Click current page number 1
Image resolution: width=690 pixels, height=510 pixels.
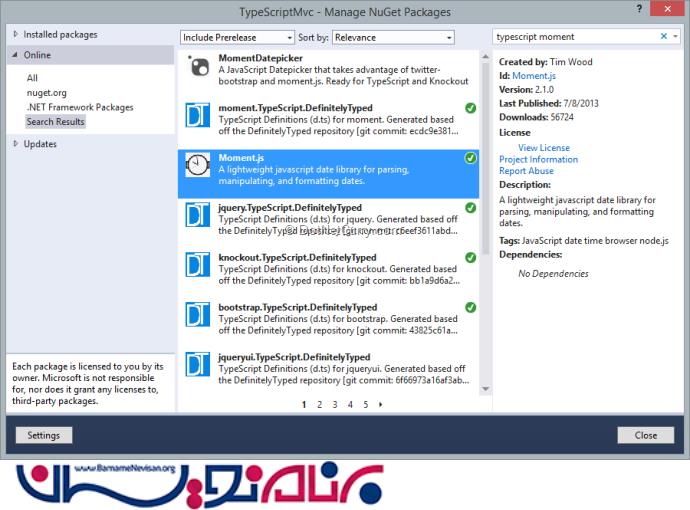tap(304, 404)
